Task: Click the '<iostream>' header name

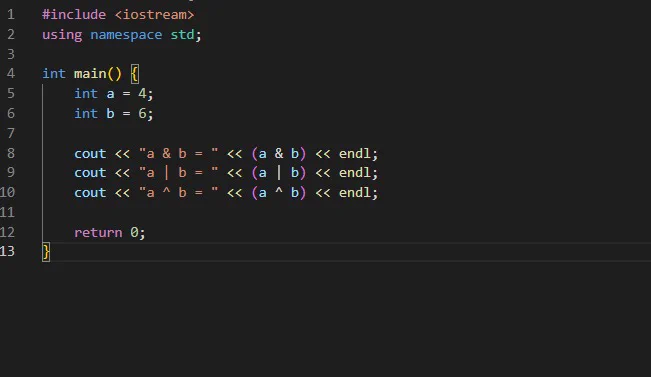Action: click(x=154, y=15)
